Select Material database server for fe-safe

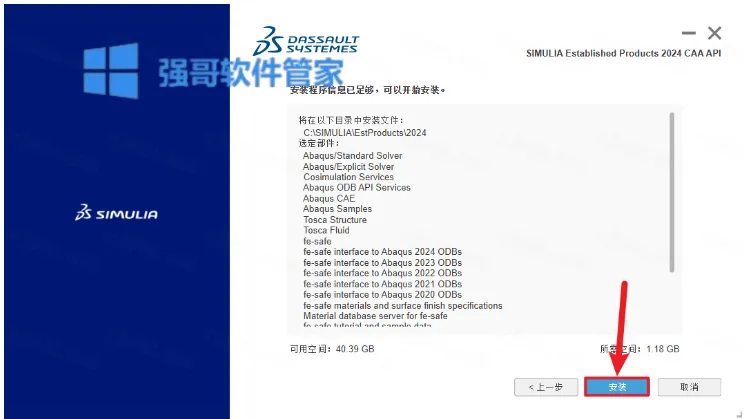pyautogui.click(x=375, y=316)
